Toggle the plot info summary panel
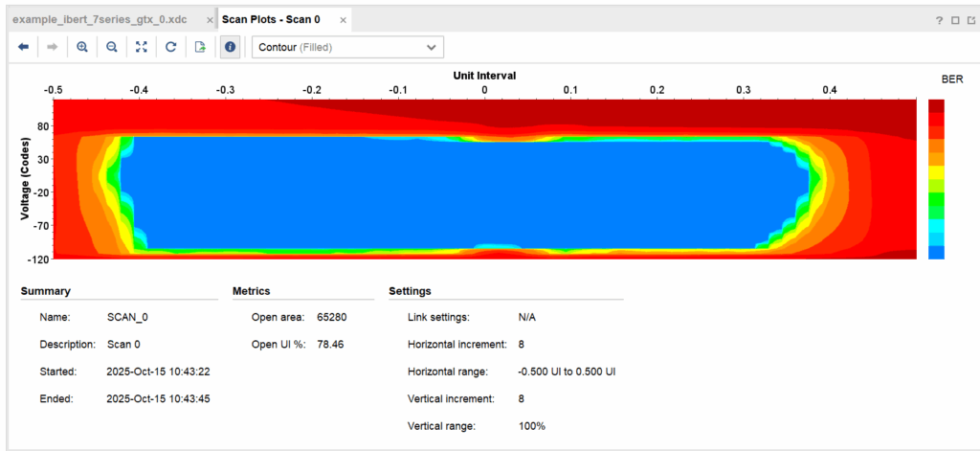 (230, 47)
